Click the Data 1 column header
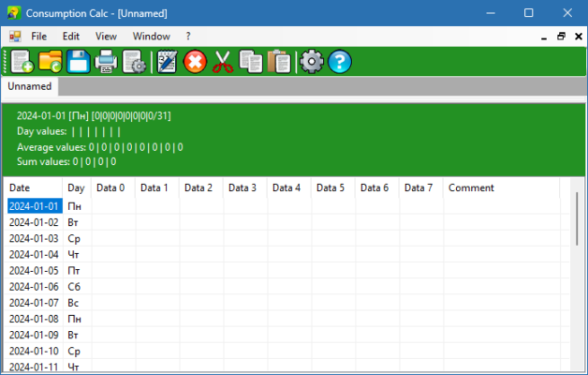Image resolution: width=588 pixels, height=375 pixels. pyautogui.click(x=157, y=187)
